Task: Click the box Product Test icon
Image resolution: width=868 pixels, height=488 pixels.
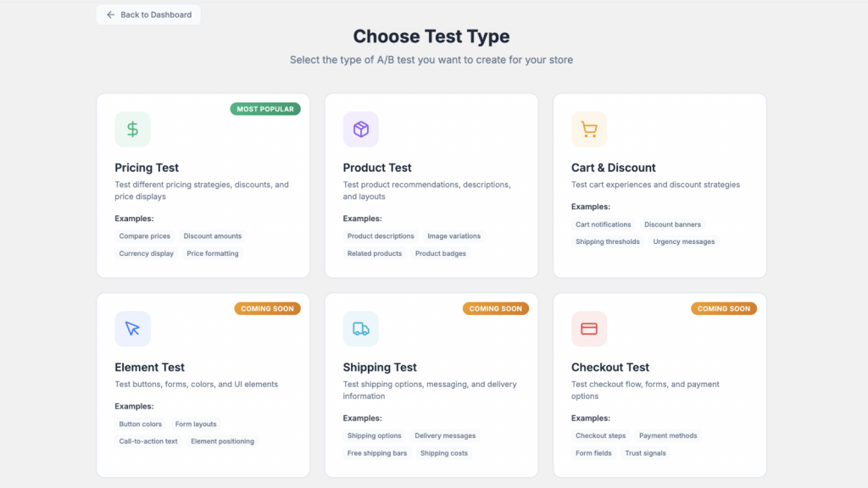Action: [361, 130]
